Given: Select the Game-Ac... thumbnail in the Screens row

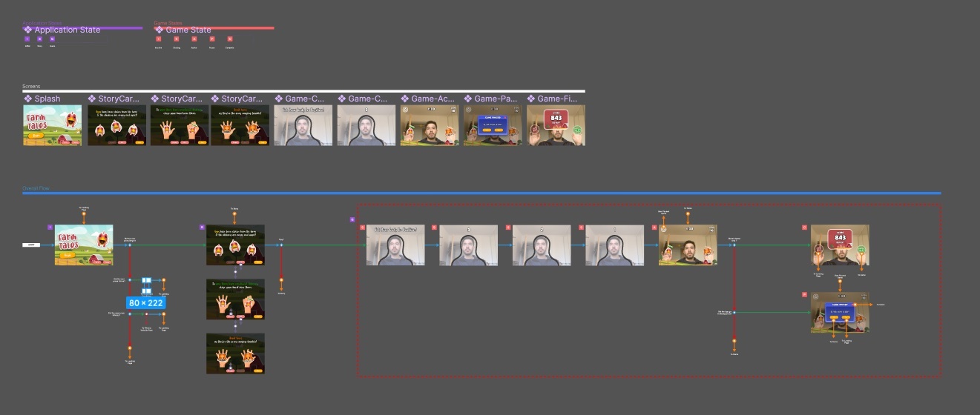Looking at the screenshot, I should pos(430,125).
